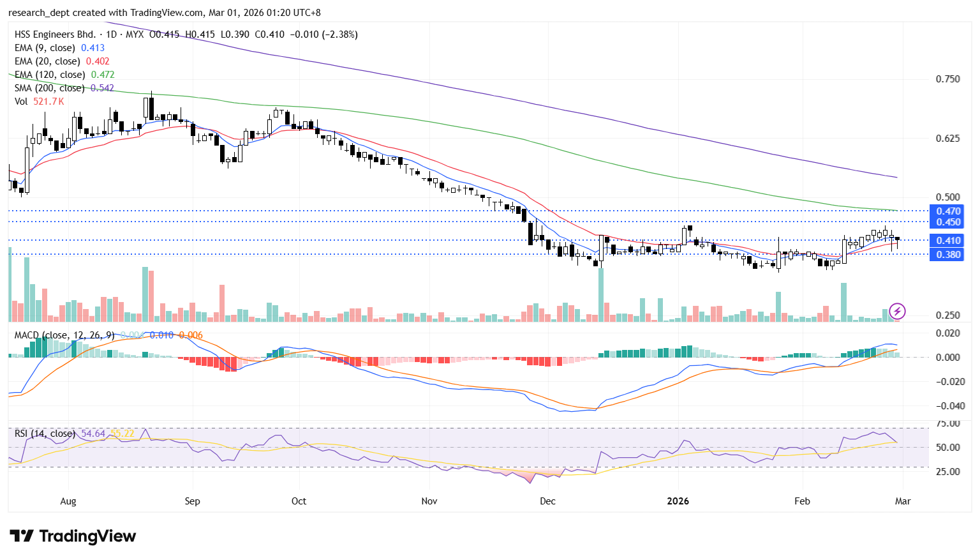Click the 0.380 blue price label
The width and height of the screenshot is (980, 560).
(947, 255)
